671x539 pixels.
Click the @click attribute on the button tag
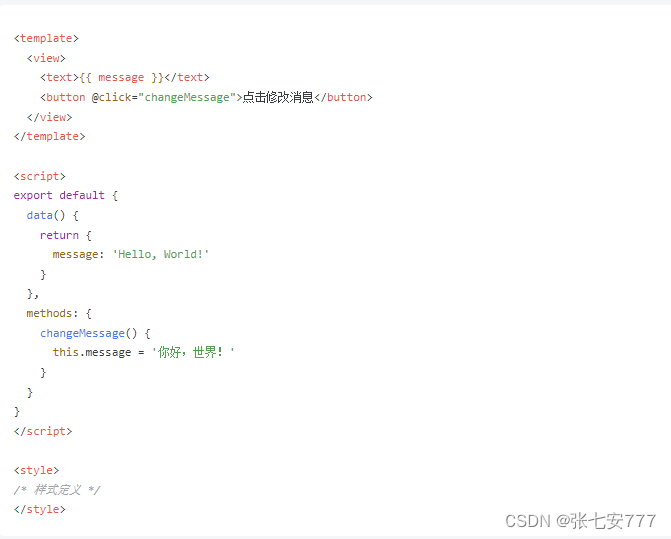tap(114, 98)
